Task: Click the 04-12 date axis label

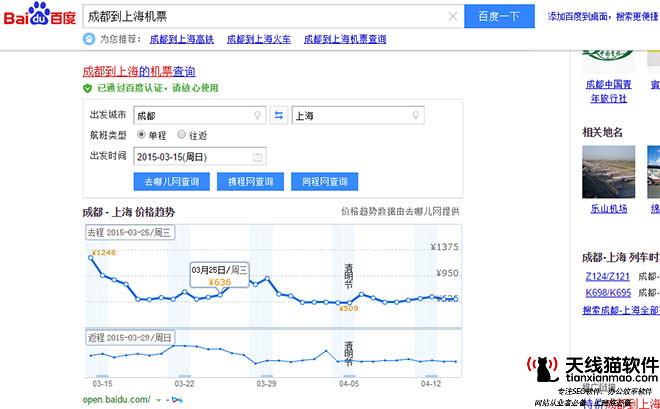Action: tap(431, 384)
